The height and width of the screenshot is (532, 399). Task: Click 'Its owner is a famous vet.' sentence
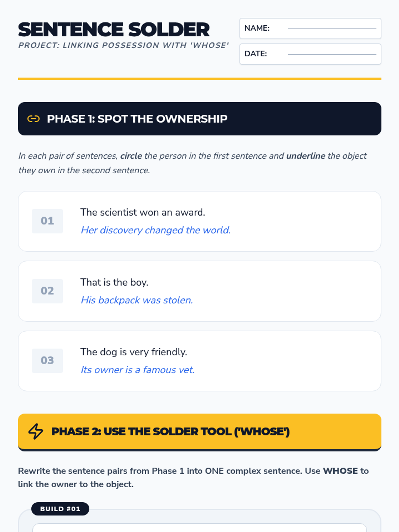point(138,370)
